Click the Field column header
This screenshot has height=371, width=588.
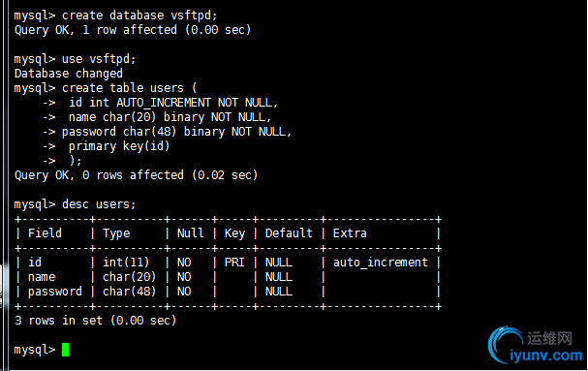(45, 233)
